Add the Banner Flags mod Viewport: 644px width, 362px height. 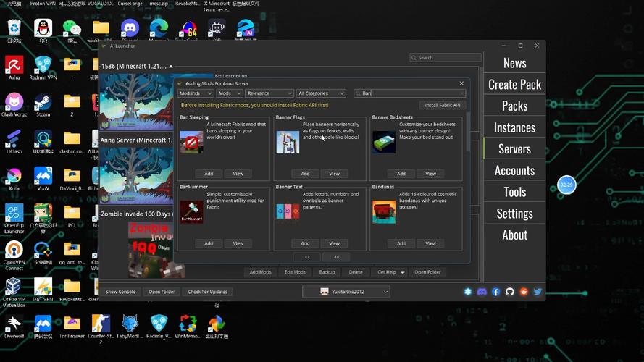[305, 174]
